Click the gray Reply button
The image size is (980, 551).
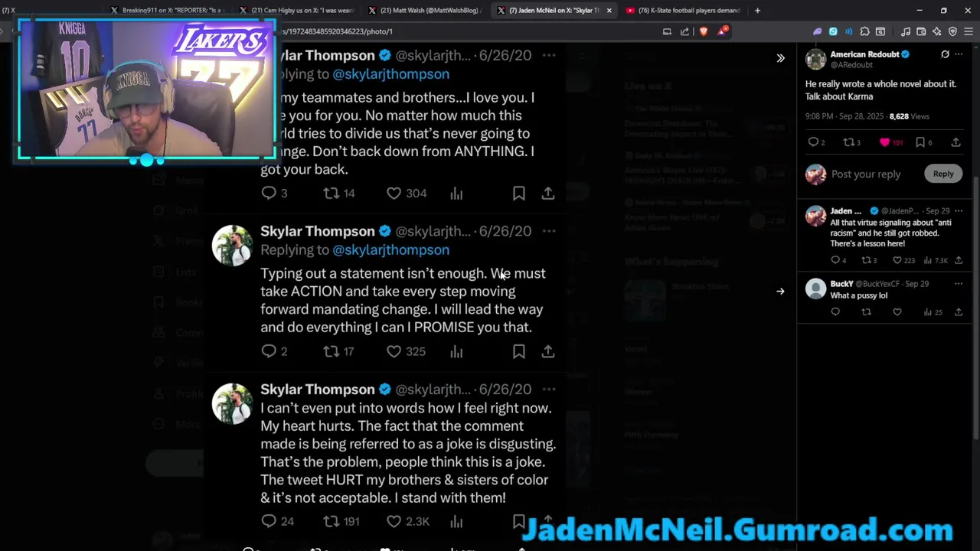[x=943, y=174]
